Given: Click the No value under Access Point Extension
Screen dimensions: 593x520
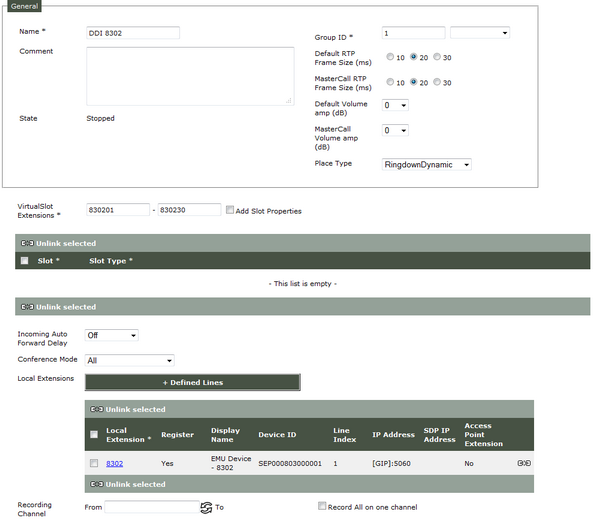Looking at the screenshot, I should click(469, 463).
